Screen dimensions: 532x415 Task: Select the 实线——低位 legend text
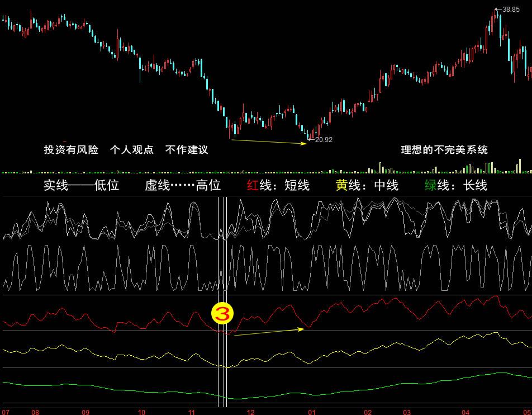pyautogui.click(x=82, y=186)
